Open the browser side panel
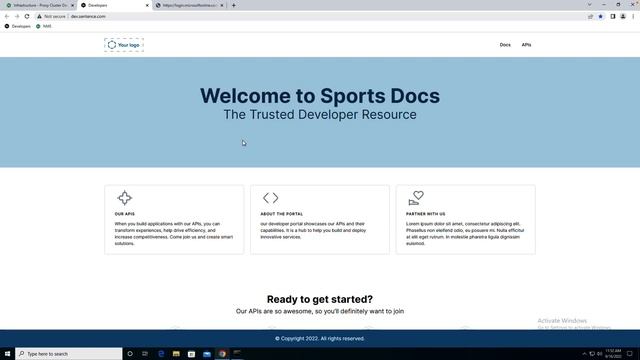640x360 pixels. [613, 16]
